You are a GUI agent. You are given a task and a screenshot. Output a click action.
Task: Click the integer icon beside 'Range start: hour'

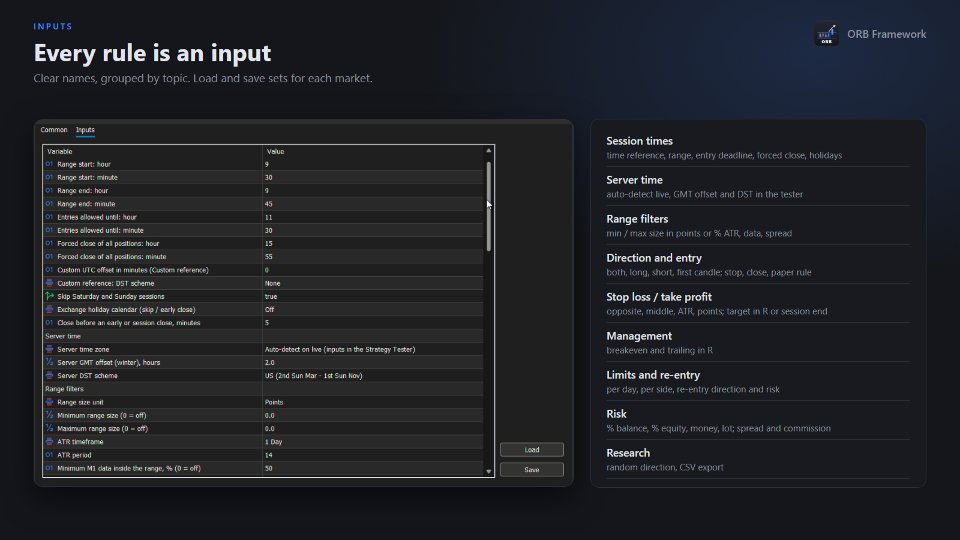(x=49, y=164)
